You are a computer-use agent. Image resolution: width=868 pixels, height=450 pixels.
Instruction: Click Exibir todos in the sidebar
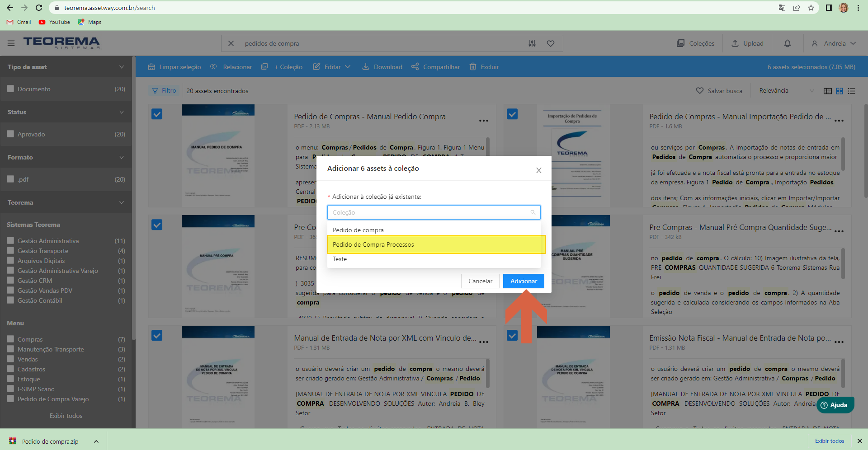(66, 416)
